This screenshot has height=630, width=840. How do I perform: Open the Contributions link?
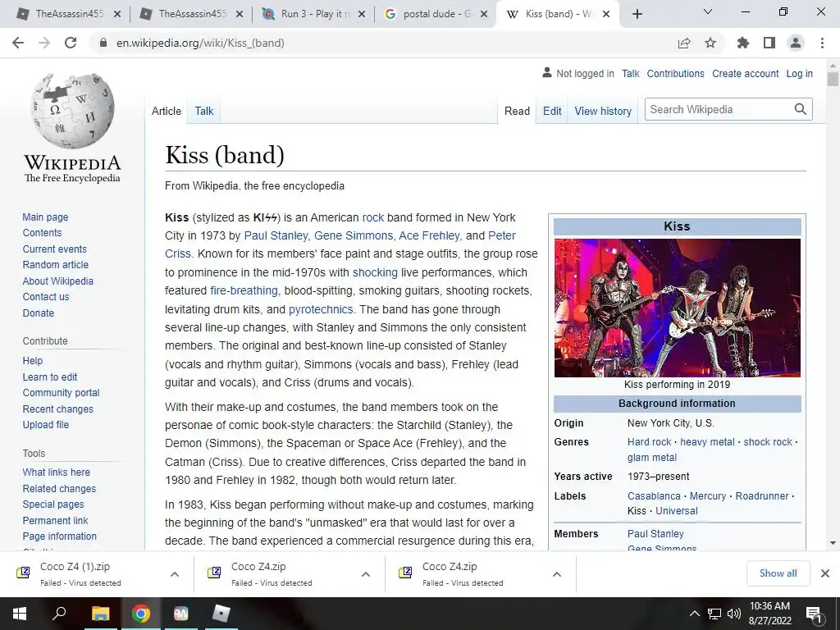[x=676, y=73]
